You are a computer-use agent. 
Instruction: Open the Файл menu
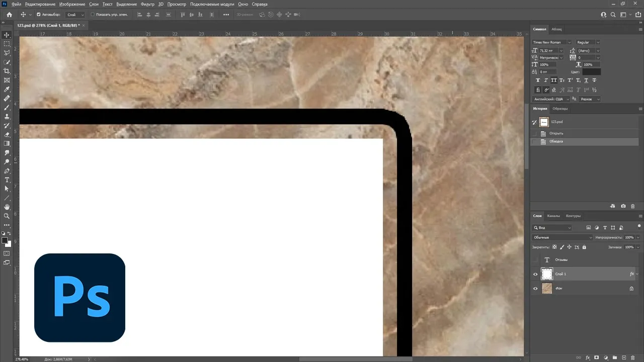point(16,4)
